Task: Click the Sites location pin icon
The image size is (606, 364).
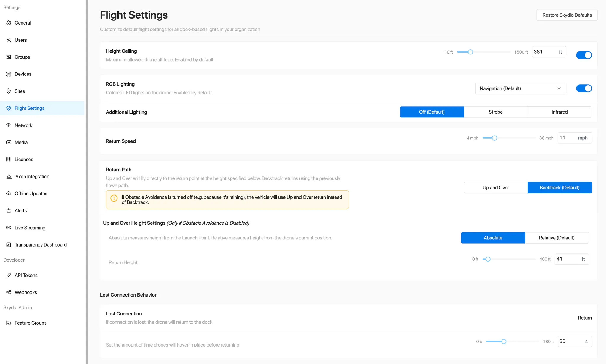Action: tap(9, 91)
